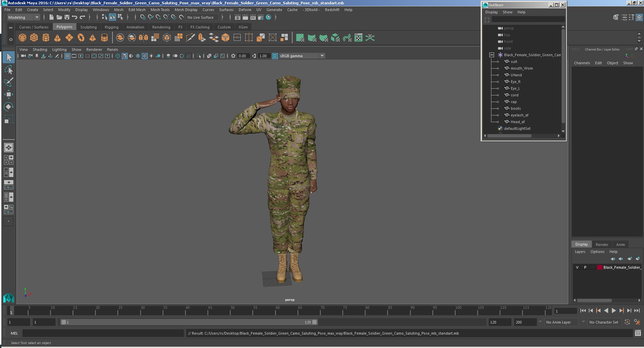This screenshot has width=644, height=348.
Task: Click the Paint Selection tool
Action: 8,82
